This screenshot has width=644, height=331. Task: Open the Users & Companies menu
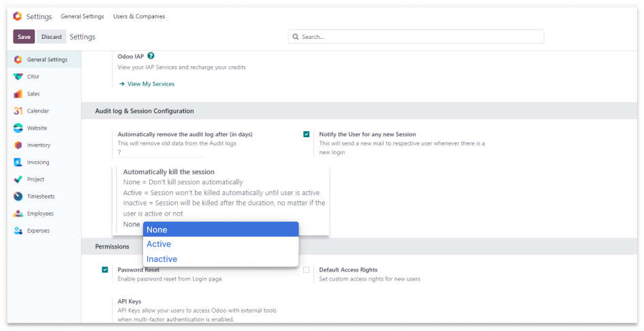(x=139, y=16)
